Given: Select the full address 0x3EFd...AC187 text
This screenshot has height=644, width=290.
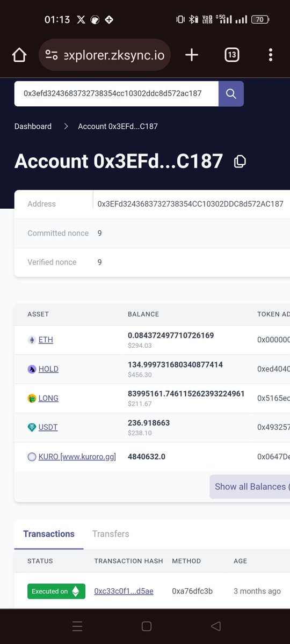Looking at the screenshot, I should point(191,204).
